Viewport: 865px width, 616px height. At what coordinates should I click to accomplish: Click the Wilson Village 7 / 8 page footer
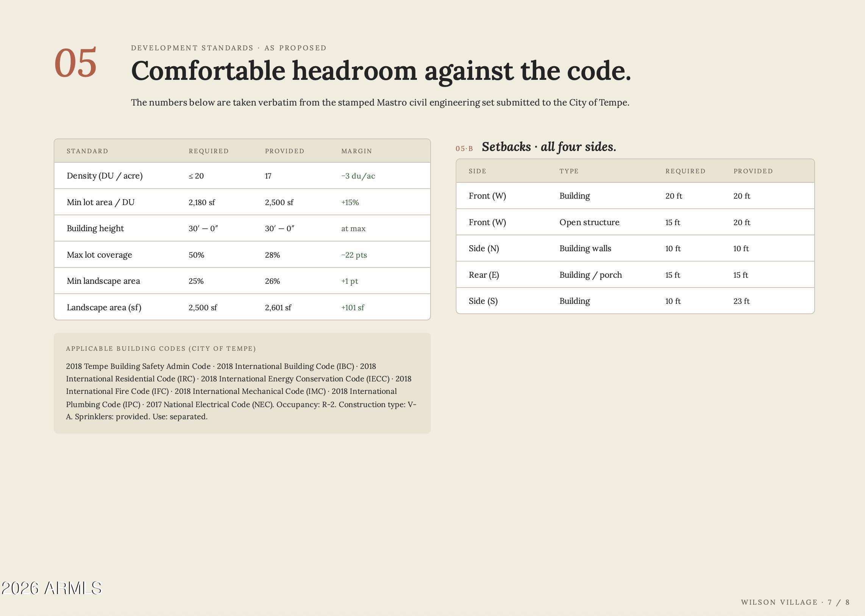(x=795, y=602)
